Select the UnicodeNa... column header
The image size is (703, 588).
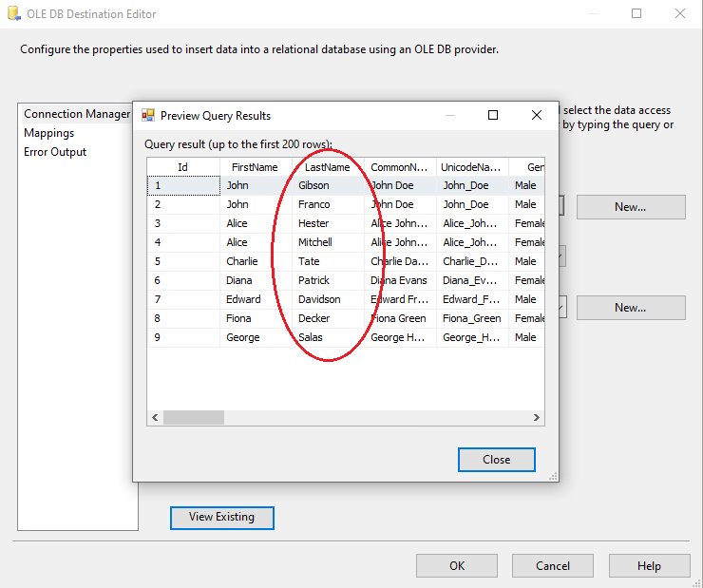tap(471, 167)
